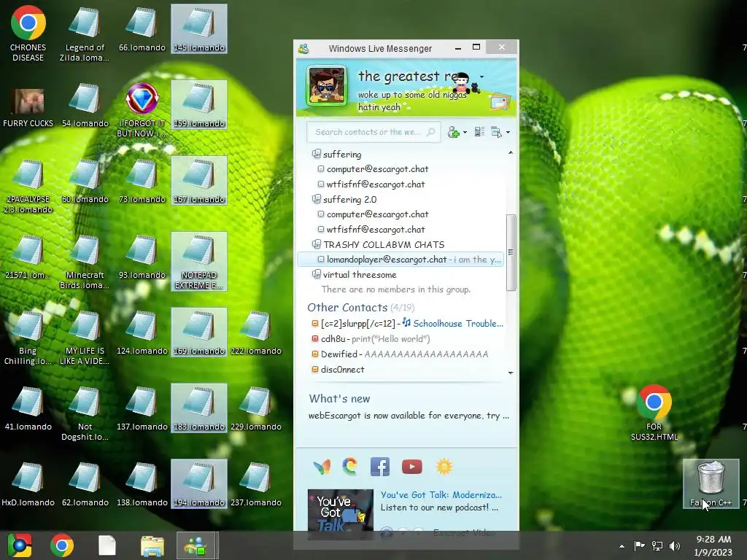
Task: Select computer@escargot.chat under first 'suffering' group
Action: 377,169
